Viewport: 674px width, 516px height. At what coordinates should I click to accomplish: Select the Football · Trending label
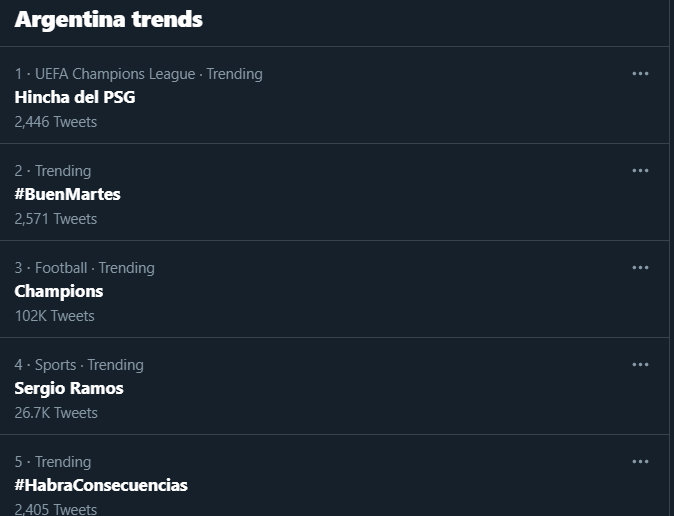pyautogui.click(x=95, y=268)
